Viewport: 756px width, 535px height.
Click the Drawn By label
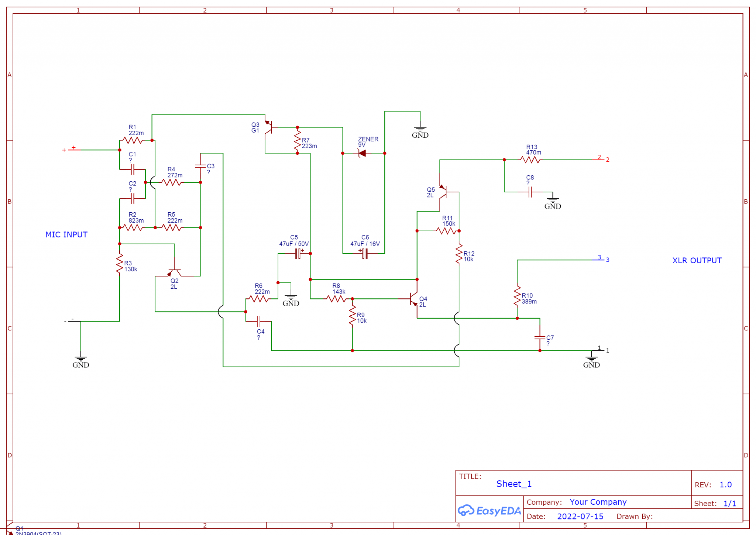(x=635, y=516)
